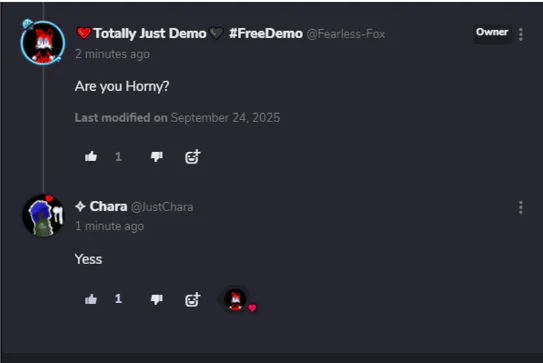
Task: Add emoji reaction to Fearless-Fox's comment
Action: point(193,157)
